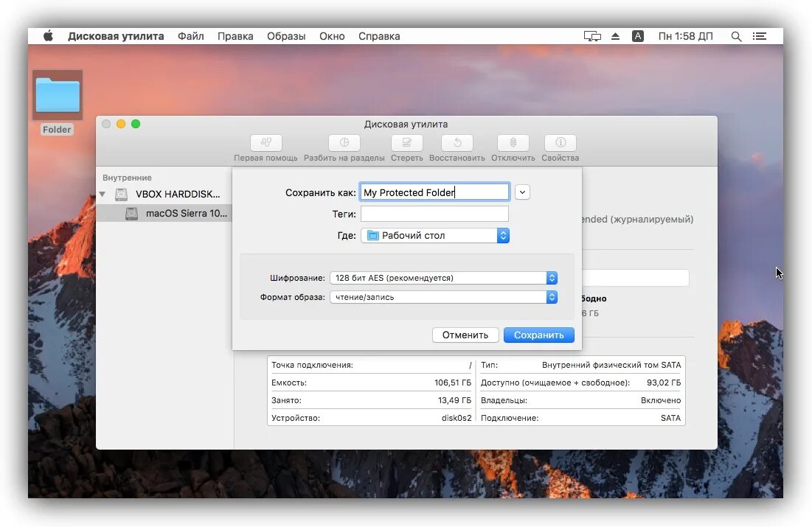
Task: Expand save dialog with chevron button
Action: pyautogui.click(x=522, y=192)
